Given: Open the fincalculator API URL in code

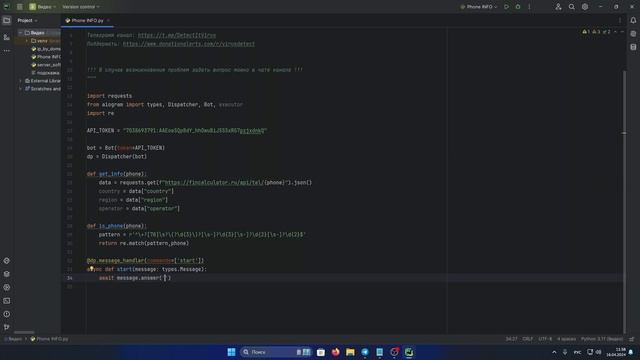Looking at the screenshot, I should pos(213,182).
